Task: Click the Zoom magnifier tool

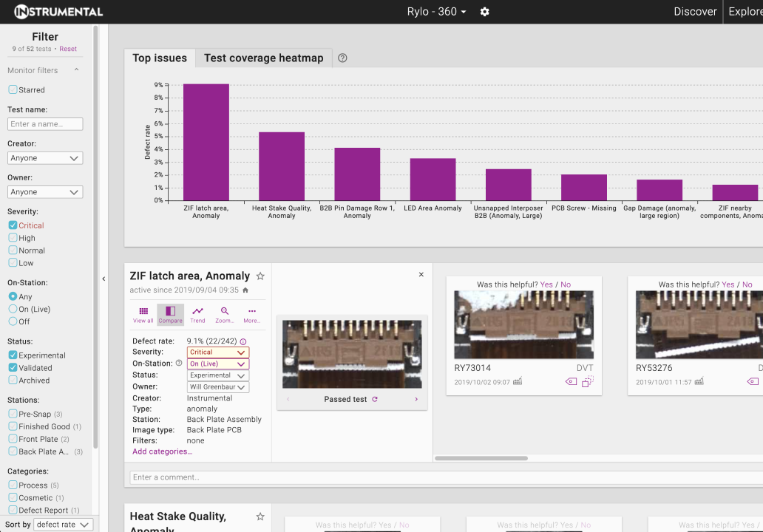Action: [x=225, y=315]
